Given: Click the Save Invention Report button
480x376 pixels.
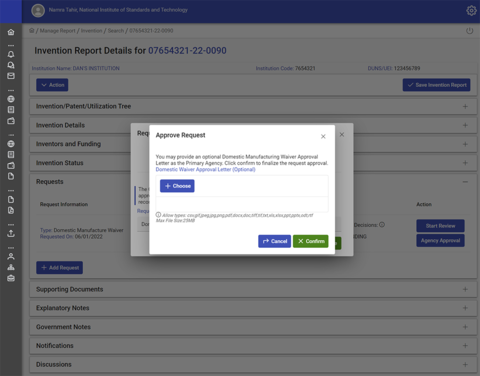Looking at the screenshot, I should tap(436, 85).
